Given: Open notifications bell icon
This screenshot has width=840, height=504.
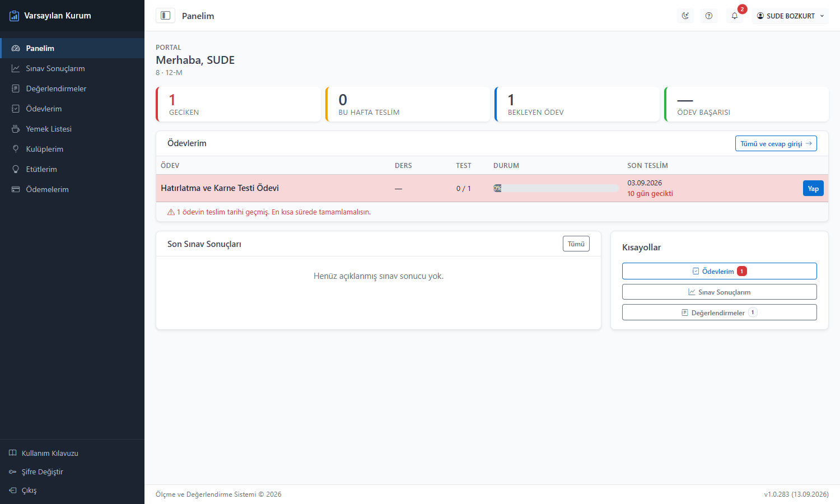Looking at the screenshot, I should [735, 16].
